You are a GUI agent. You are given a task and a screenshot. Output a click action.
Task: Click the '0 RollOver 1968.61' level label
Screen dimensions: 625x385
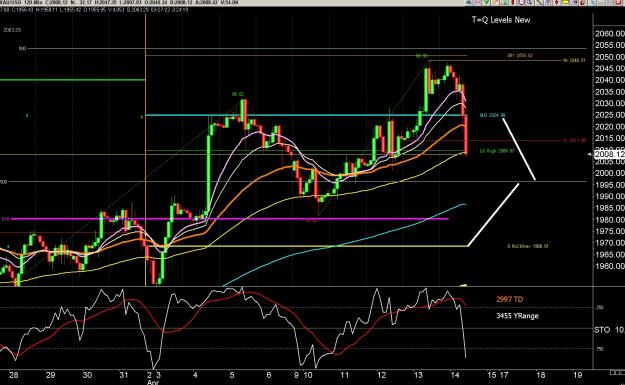[528, 246]
